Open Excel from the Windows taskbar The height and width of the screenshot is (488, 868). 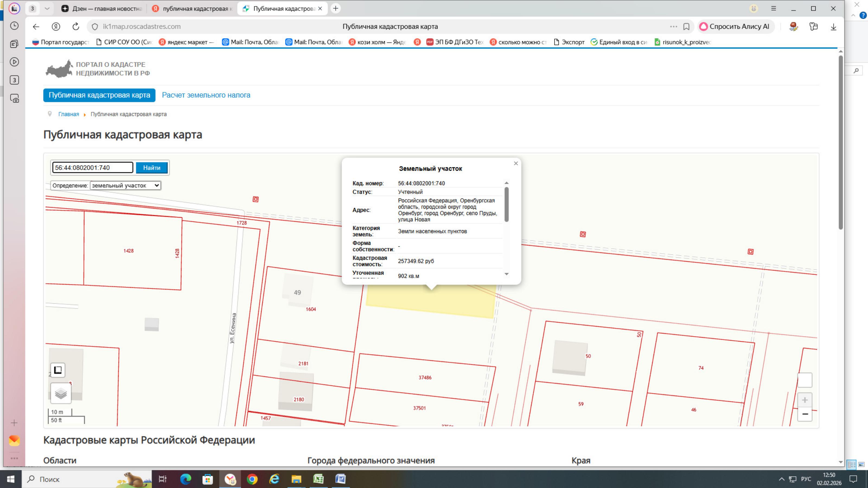coord(318,479)
